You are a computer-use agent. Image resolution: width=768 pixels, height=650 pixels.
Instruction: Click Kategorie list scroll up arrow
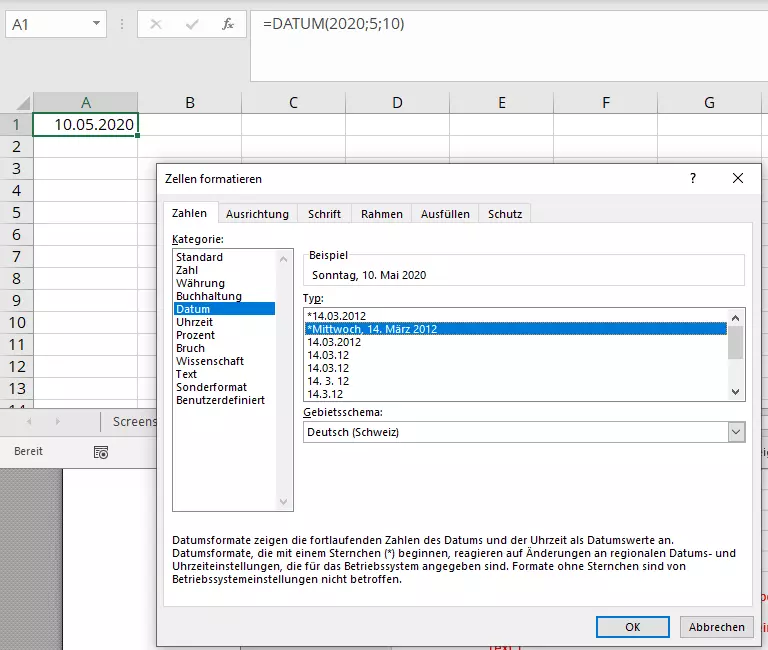pyautogui.click(x=284, y=259)
